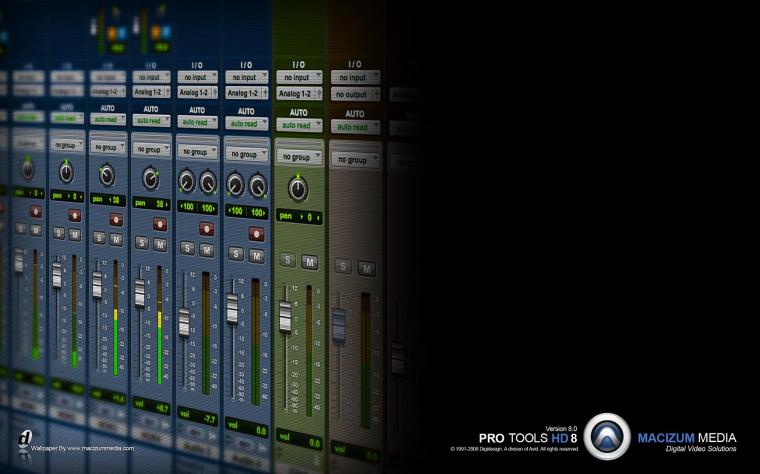Click left pan knob of the -7.7 volume track
This screenshot has width=760, height=474.
pos(187,182)
